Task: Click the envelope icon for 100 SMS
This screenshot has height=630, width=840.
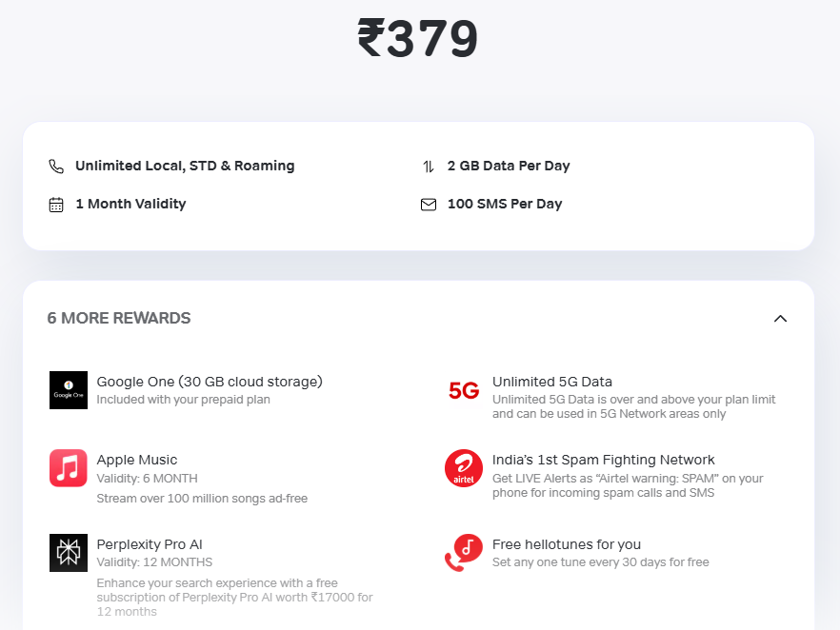Action: (429, 204)
